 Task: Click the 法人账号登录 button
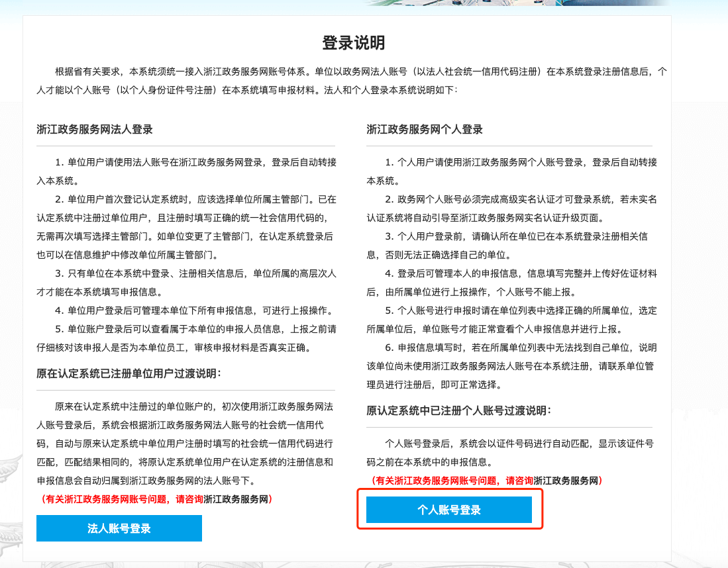pos(119,528)
